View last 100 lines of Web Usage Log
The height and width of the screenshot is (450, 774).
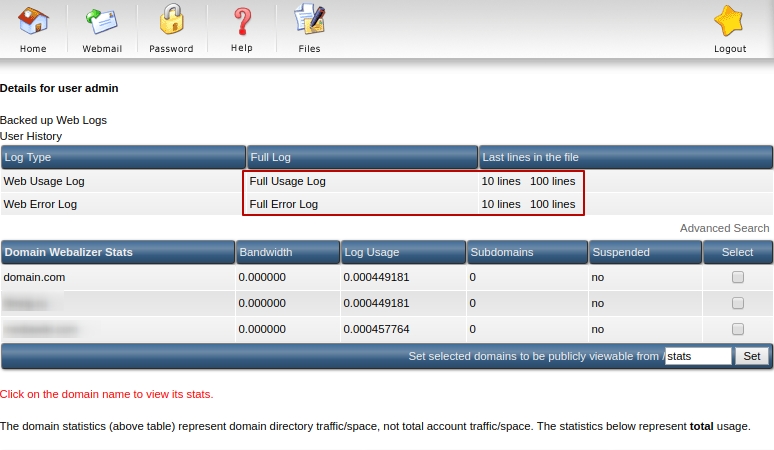coord(552,182)
